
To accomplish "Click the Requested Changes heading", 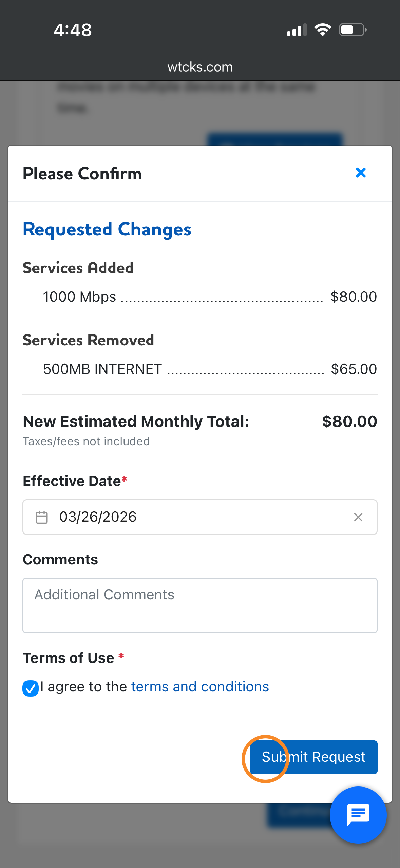I will click(x=107, y=230).
